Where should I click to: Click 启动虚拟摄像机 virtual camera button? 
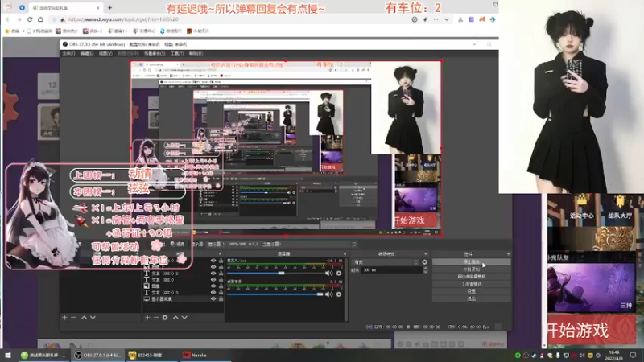pos(471,277)
